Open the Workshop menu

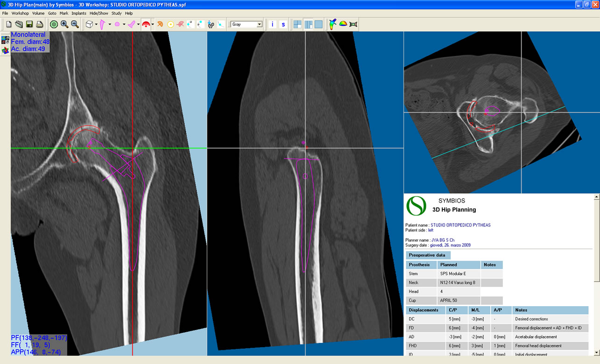(x=20, y=13)
